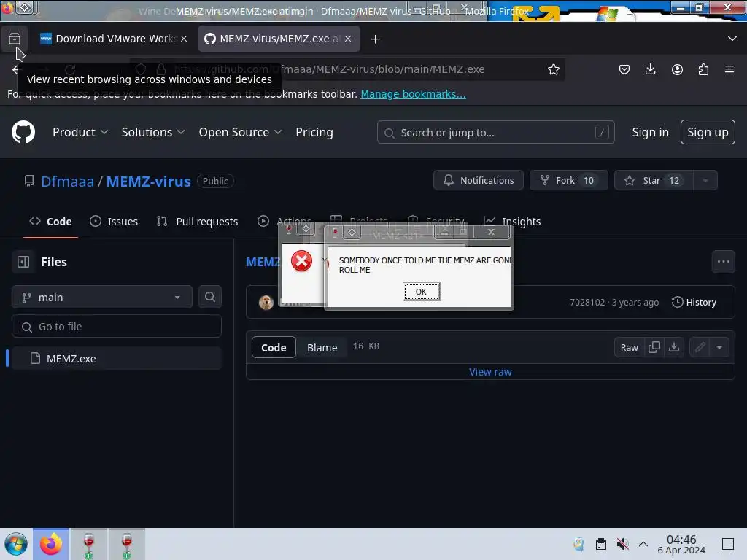The image size is (747, 560).
Task: Open the Issues tab
Action: click(x=114, y=222)
